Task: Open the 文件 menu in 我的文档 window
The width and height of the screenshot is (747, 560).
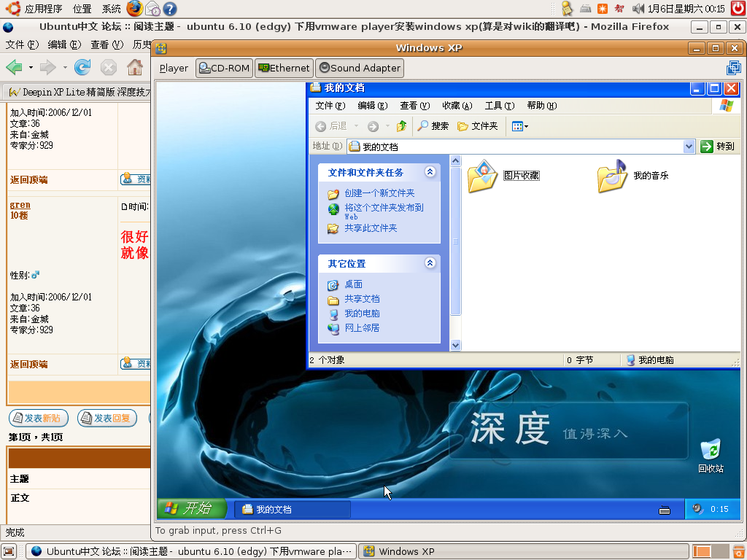Action: (x=330, y=106)
